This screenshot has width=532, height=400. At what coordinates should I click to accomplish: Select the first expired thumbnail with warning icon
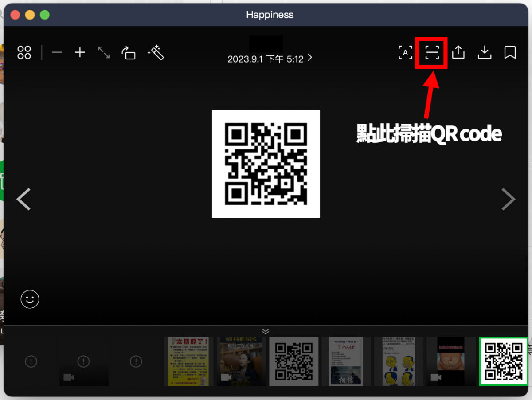pos(31,361)
